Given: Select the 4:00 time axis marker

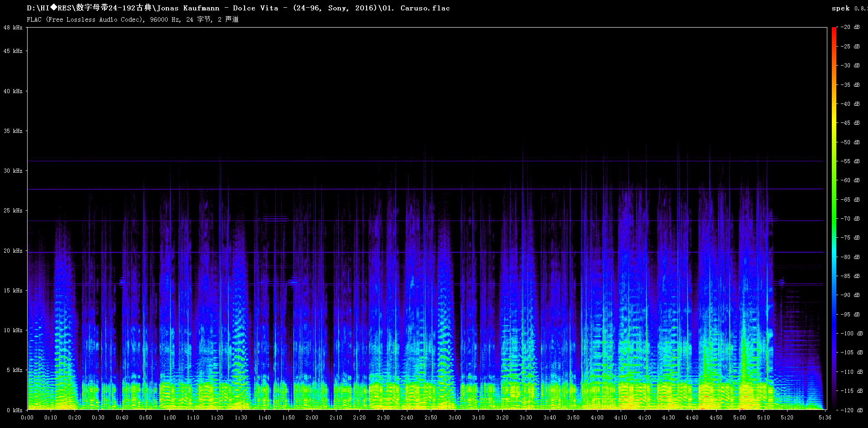Looking at the screenshot, I should [597, 418].
